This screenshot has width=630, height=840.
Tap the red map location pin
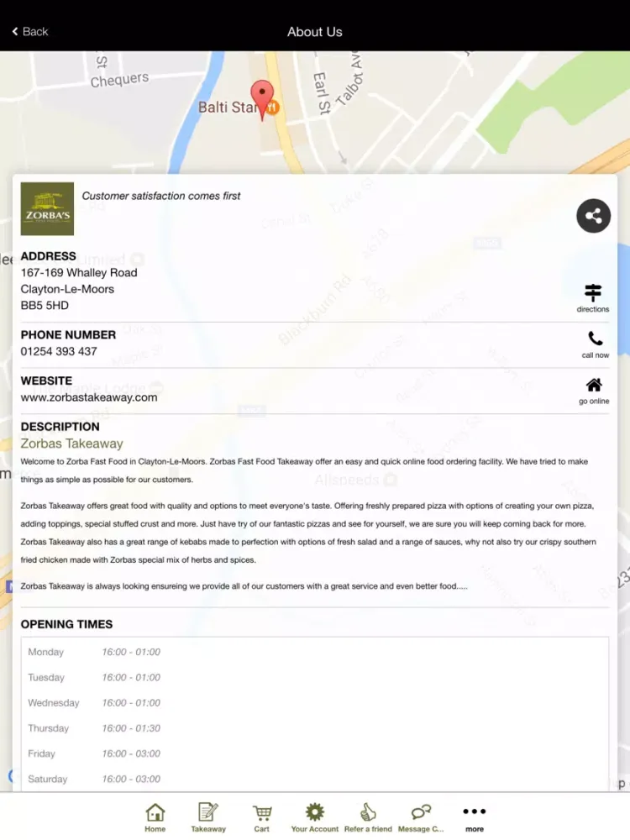[262, 100]
